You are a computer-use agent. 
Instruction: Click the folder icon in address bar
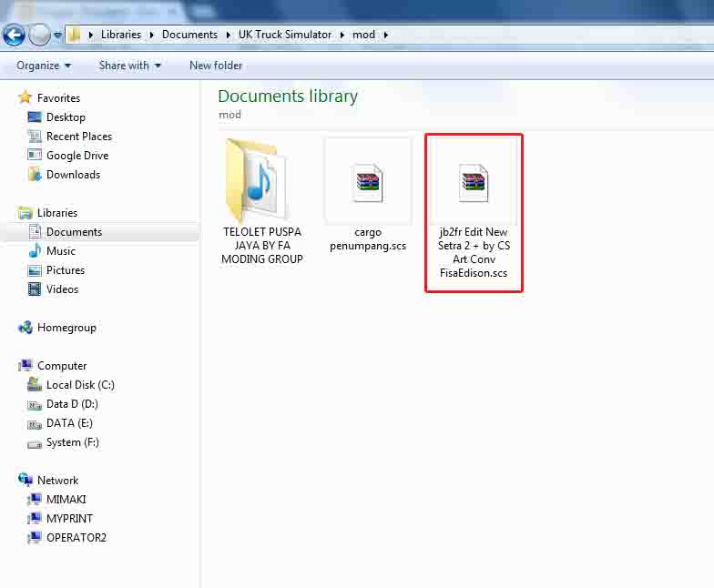point(75,35)
